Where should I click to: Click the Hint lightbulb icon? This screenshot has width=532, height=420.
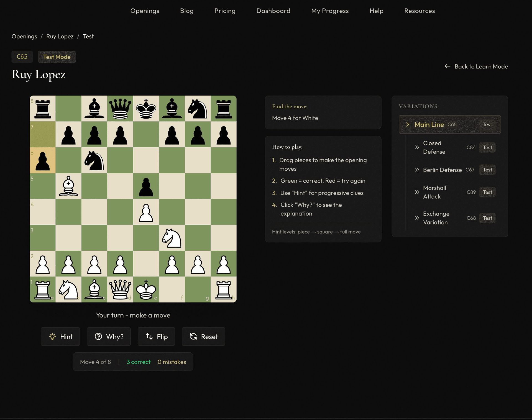[53, 336]
